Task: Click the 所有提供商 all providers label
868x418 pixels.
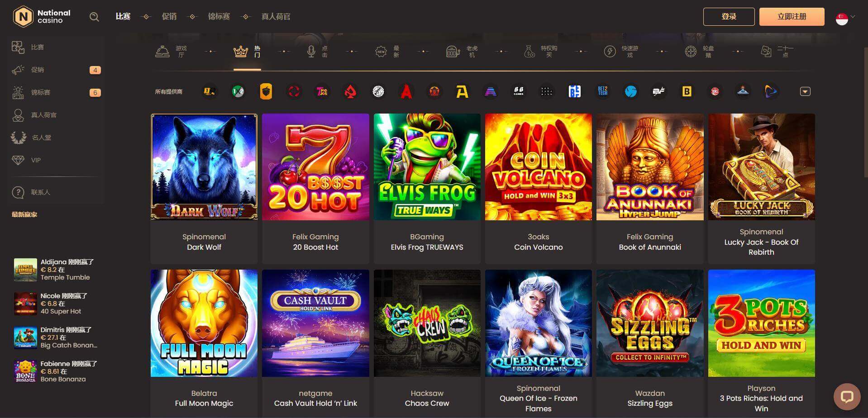Action: (x=168, y=92)
